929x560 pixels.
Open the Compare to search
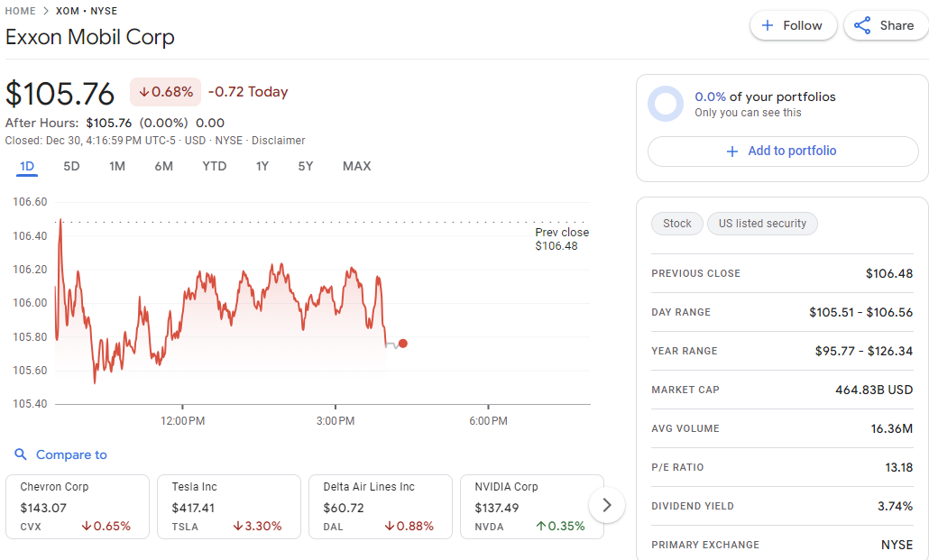(61, 454)
